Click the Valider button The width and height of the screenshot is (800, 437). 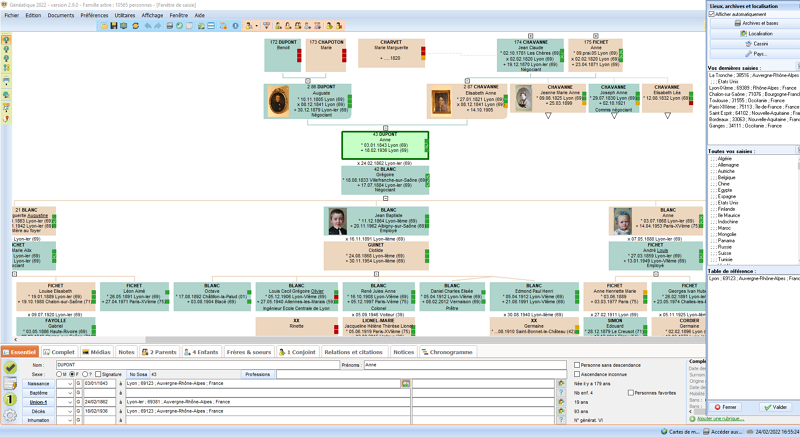(776, 407)
